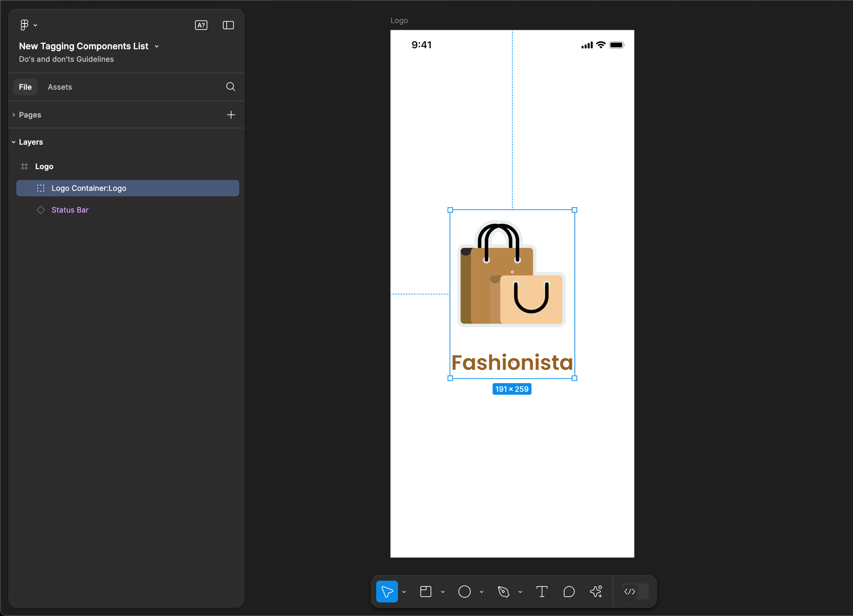Select the Pen tool
The width and height of the screenshot is (853, 616).
tap(503, 592)
